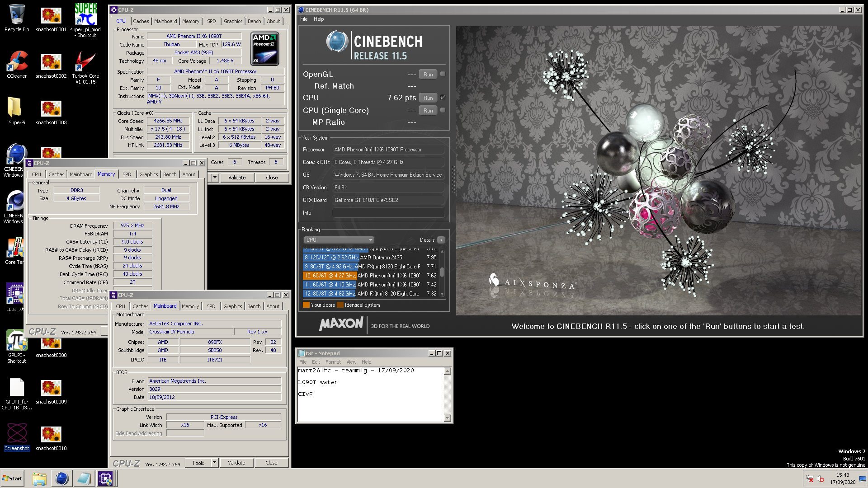The image size is (868, 488).
Task: Open Cinebench Help menu
Action: tap(319, 19)
